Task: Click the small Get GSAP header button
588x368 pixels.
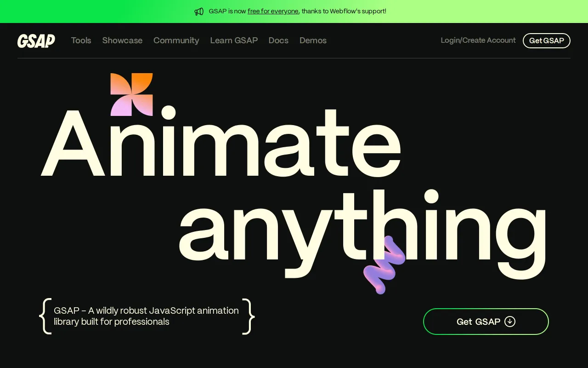Action: tap(547, 40)
